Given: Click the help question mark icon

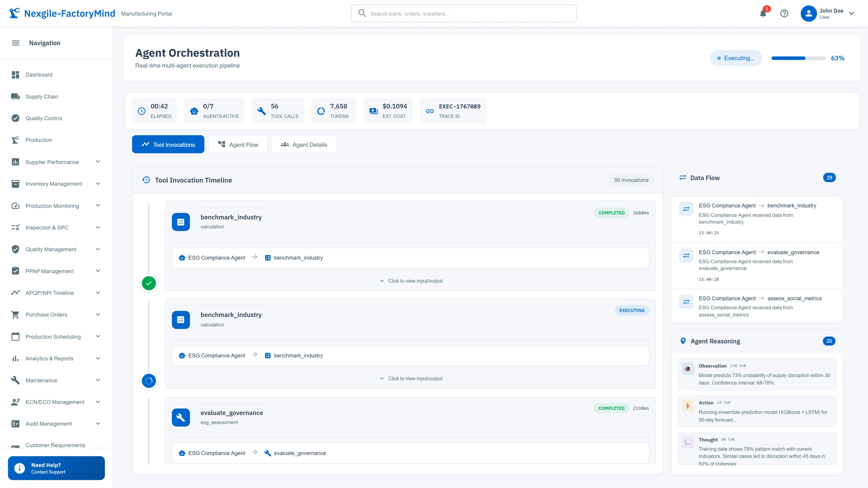Looking at the screenshot, I should click(x=784, y=14).
